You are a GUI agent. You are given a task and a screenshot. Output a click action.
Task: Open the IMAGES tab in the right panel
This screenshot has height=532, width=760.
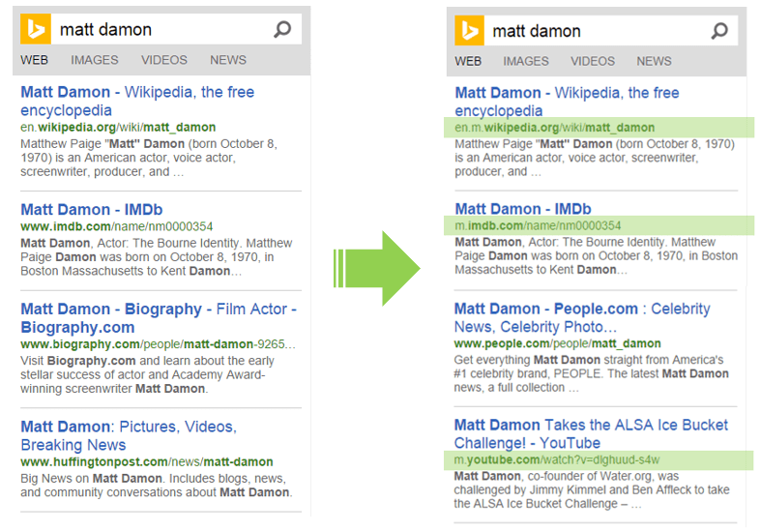point(526,61)
